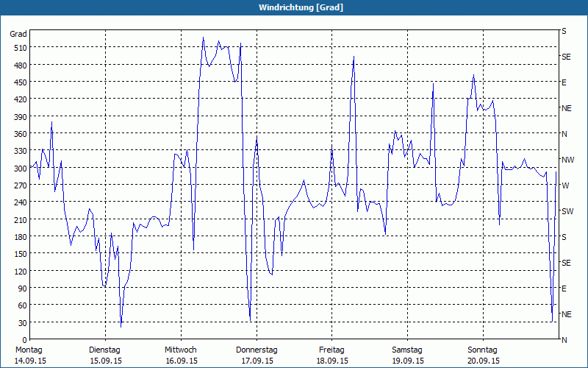
Task: Click the y-axis value 150
Action: click(21, 253)
